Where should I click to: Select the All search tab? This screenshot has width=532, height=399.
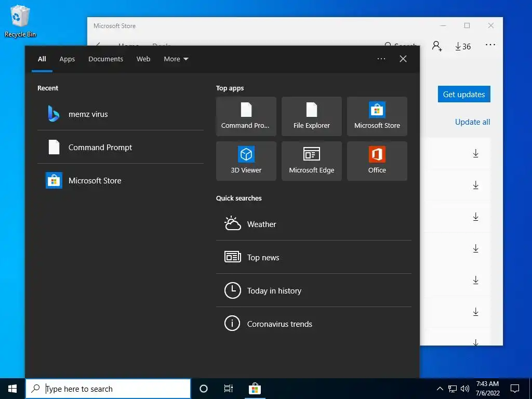click(42, 59)
